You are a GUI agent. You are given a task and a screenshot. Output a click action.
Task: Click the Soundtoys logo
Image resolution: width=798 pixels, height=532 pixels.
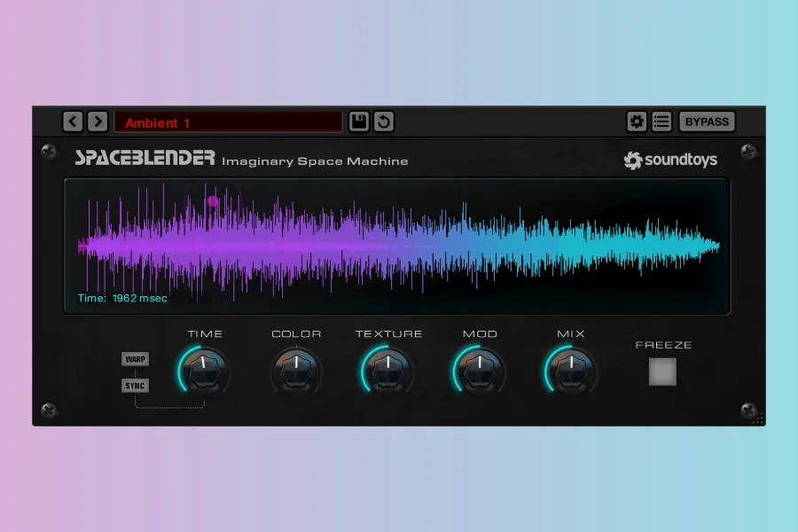pyautogui.click(x=670, y=160)
